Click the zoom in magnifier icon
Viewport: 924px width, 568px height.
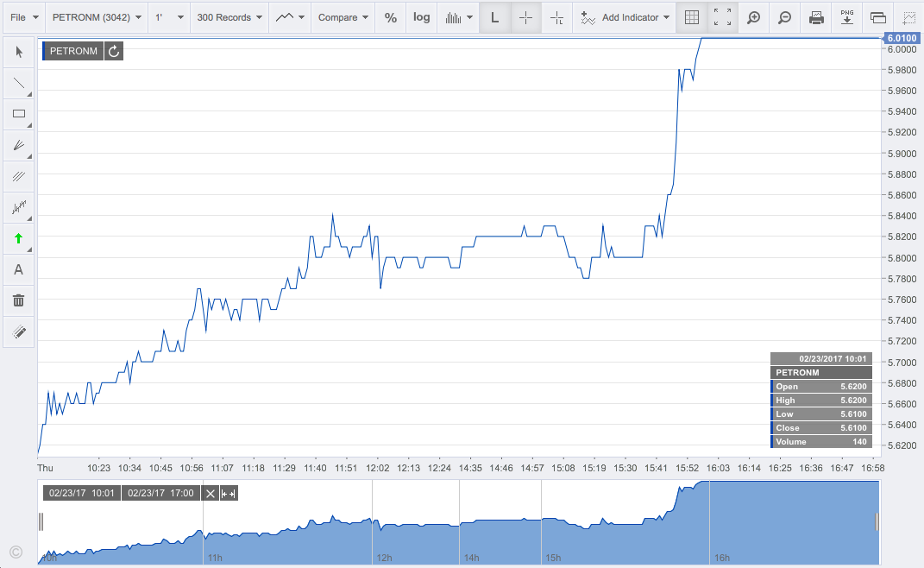coord(753,17)
